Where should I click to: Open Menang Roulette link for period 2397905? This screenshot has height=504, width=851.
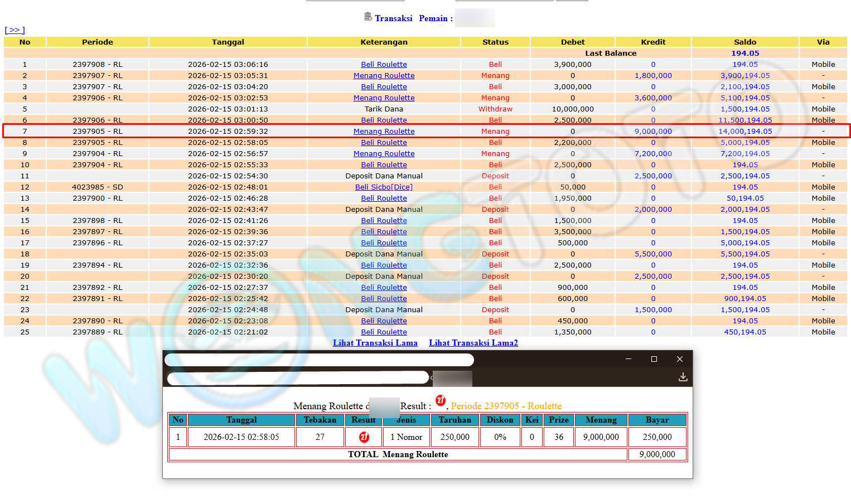tap(384, 132)
